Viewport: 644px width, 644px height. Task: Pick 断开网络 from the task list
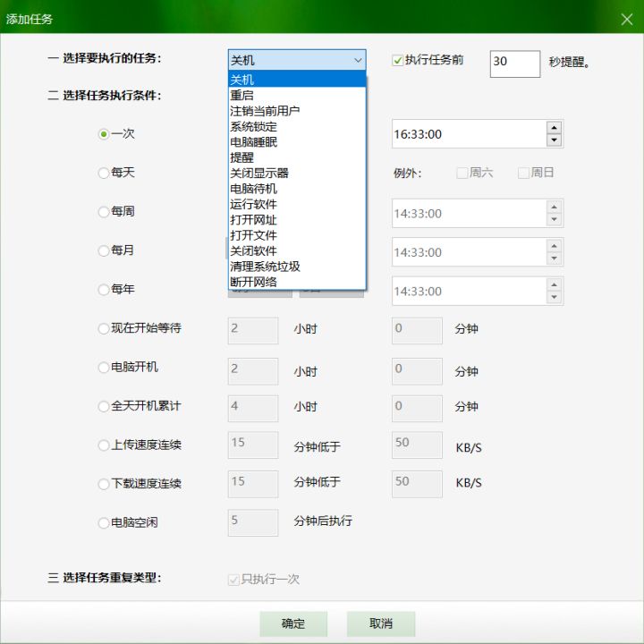pyautogui.click(x=297, y=282)
